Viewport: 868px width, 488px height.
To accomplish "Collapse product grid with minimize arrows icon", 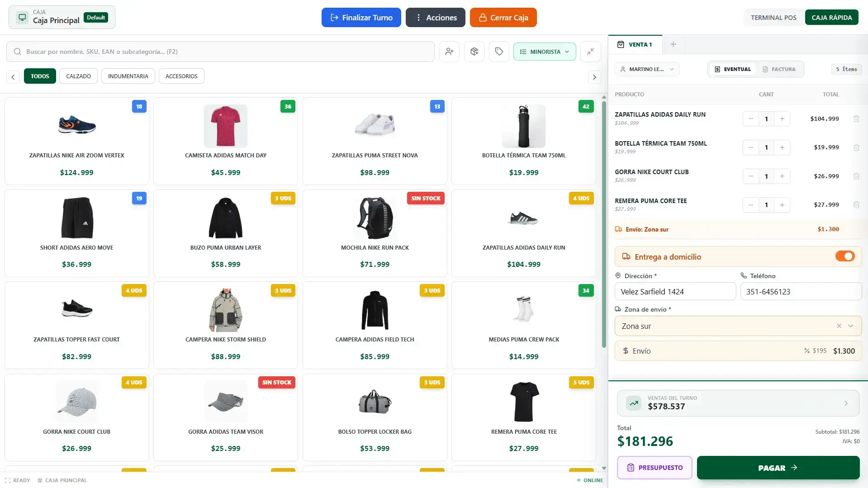I will [x=591, y=52].
